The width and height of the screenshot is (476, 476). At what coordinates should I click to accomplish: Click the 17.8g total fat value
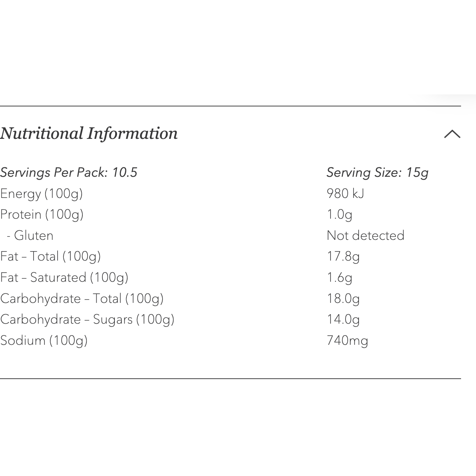[343, 256]
